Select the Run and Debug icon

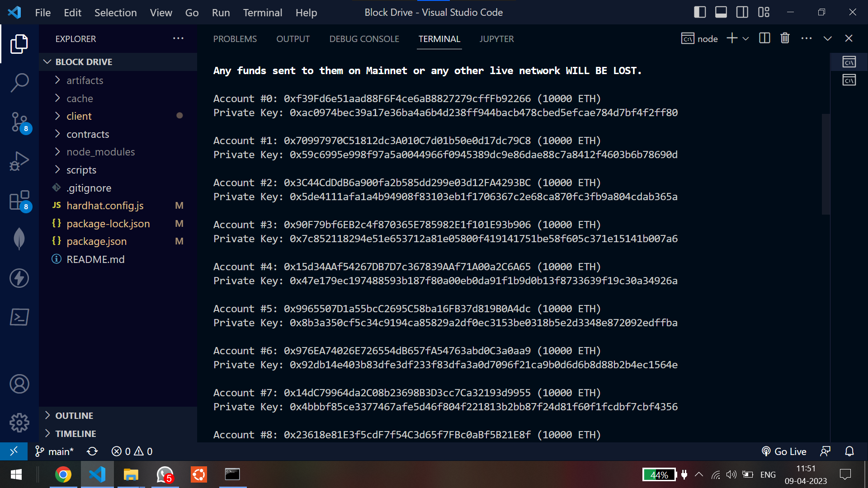point(19,161)
